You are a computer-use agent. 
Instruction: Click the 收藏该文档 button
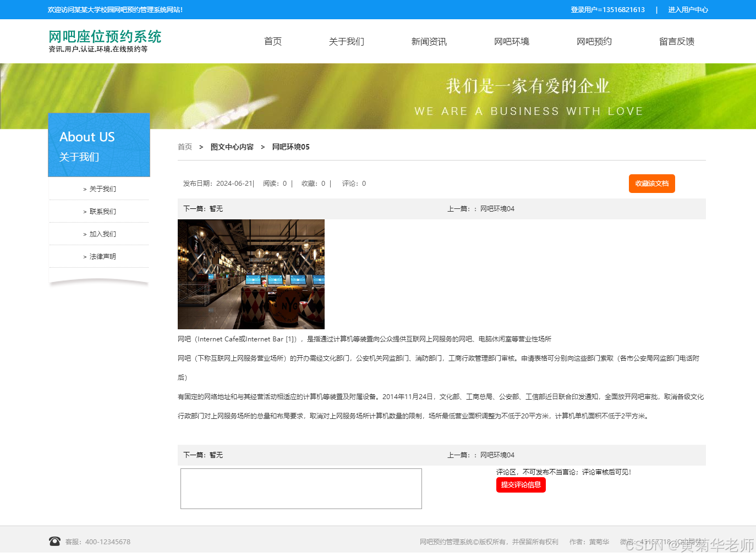tap(651, 184)
